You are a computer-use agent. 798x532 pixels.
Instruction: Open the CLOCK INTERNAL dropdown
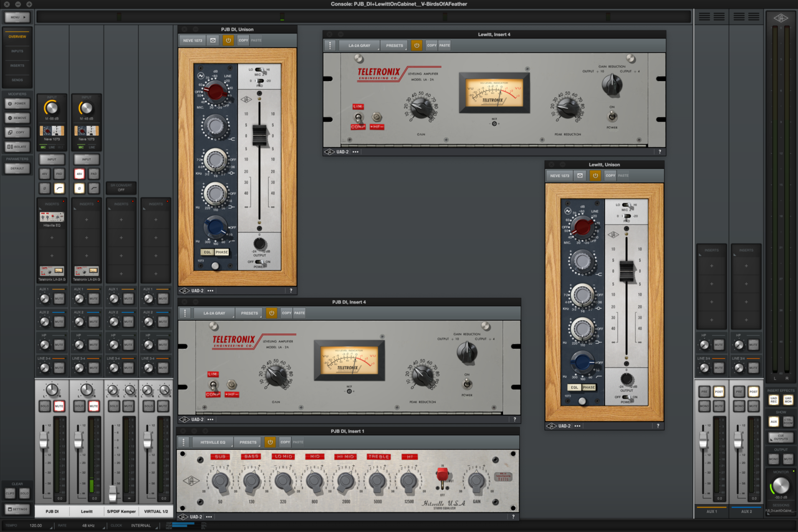click(x=141, y=525)
